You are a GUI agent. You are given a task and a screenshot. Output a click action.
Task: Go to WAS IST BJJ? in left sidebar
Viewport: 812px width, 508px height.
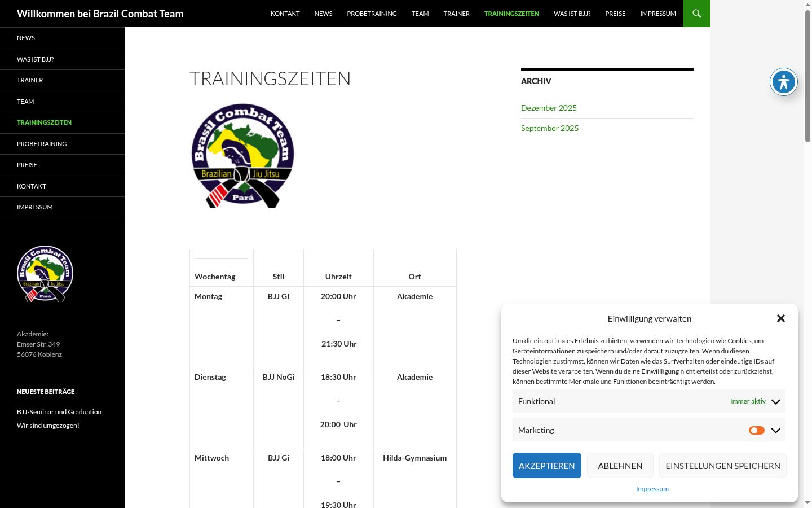pyautogui.click(x=63, y=59)
